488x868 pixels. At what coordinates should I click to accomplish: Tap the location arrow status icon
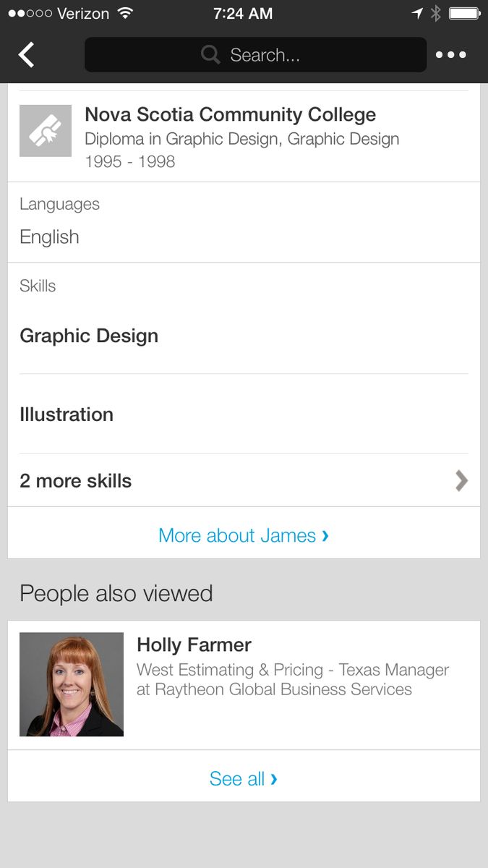417,13
